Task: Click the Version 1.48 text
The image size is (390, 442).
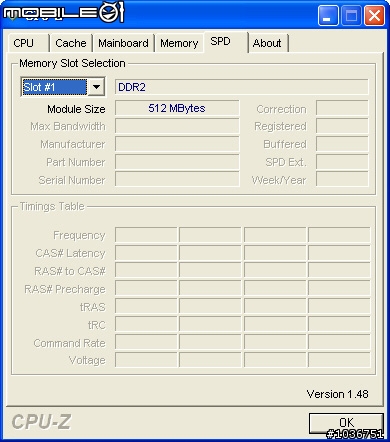Action: [x=337, y=394]
